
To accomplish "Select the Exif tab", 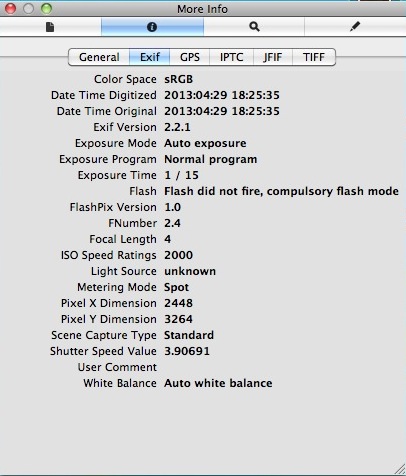I will coord(150,57).
